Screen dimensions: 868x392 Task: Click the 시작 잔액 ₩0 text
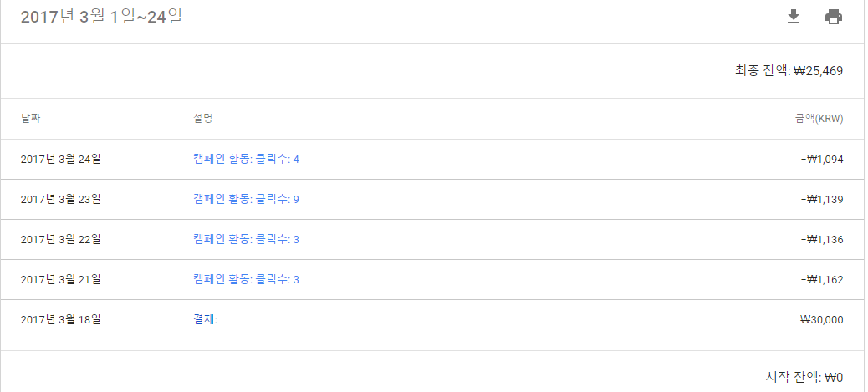(x=804, y=377)
